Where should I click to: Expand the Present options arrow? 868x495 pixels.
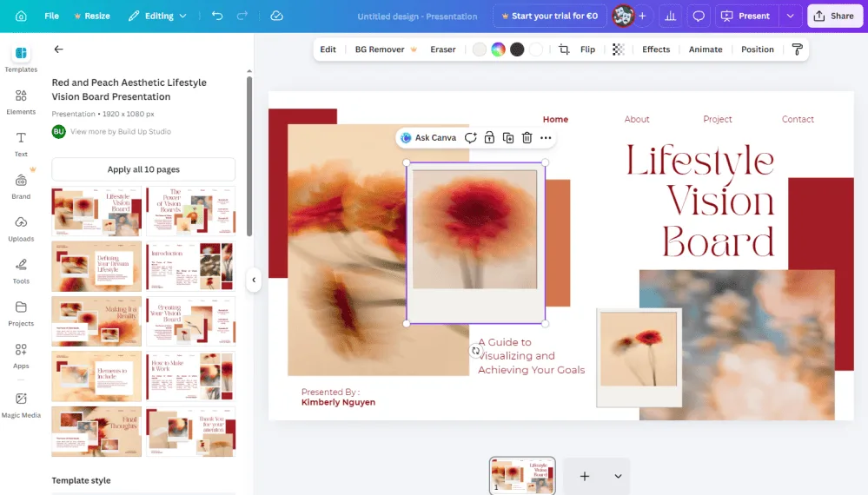coord(790,16)
